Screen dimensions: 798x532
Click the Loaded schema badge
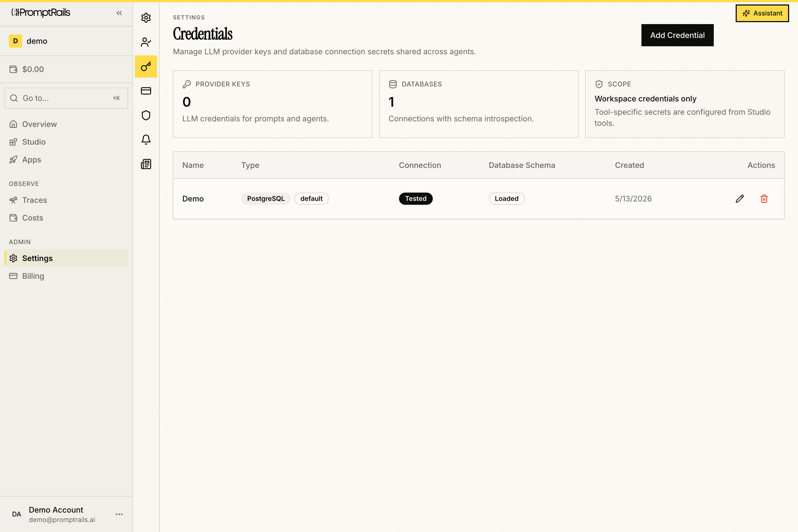[507, 199]
